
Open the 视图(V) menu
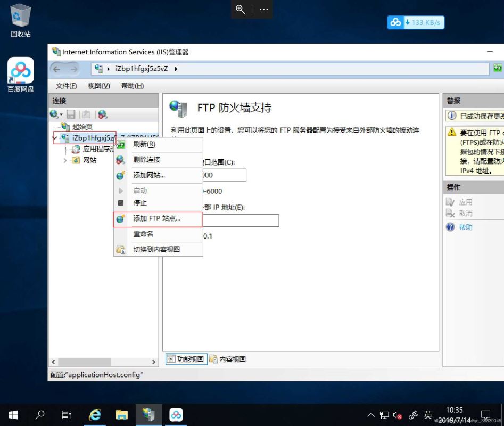pyautogui.click(x=99, y=86)
